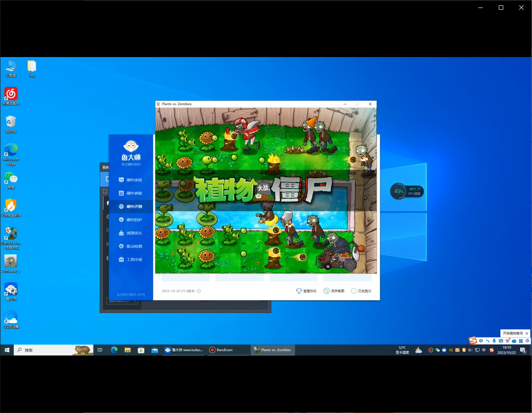Switch to 硬件评测 tab in Ludashi
532x413 pixels.
[x=131, y=206]
